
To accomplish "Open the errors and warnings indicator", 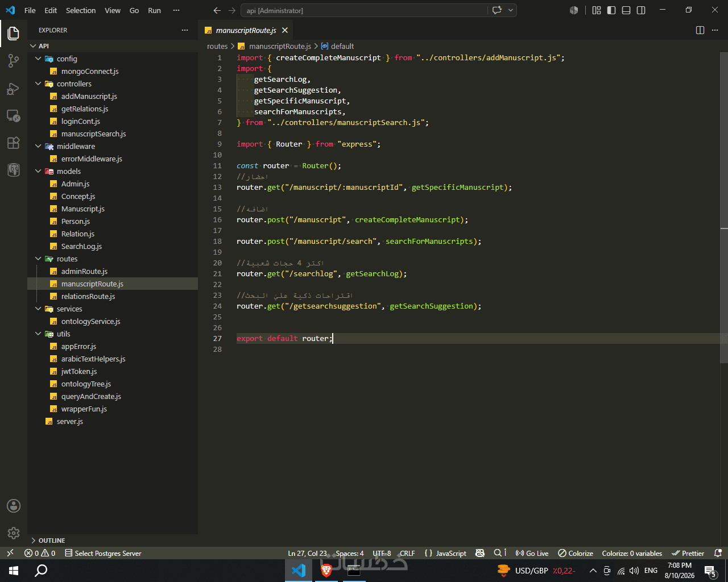I will (40, 553).
